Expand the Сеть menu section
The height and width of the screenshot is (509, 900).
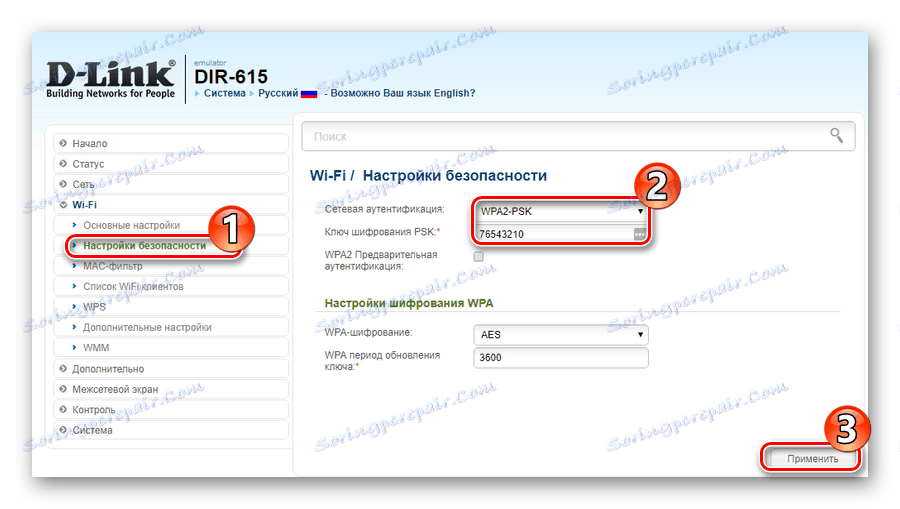(170, 184)
